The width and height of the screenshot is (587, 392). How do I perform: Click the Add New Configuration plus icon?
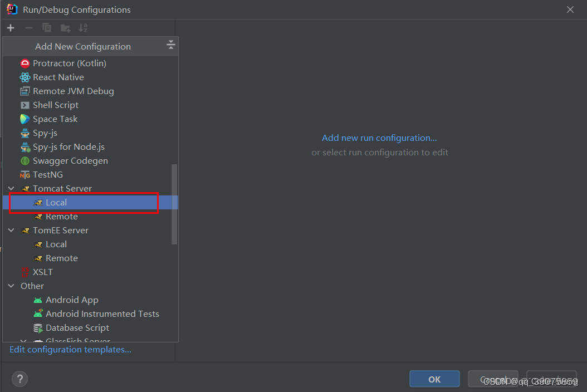pyautogui.click(x=11, y=28)
